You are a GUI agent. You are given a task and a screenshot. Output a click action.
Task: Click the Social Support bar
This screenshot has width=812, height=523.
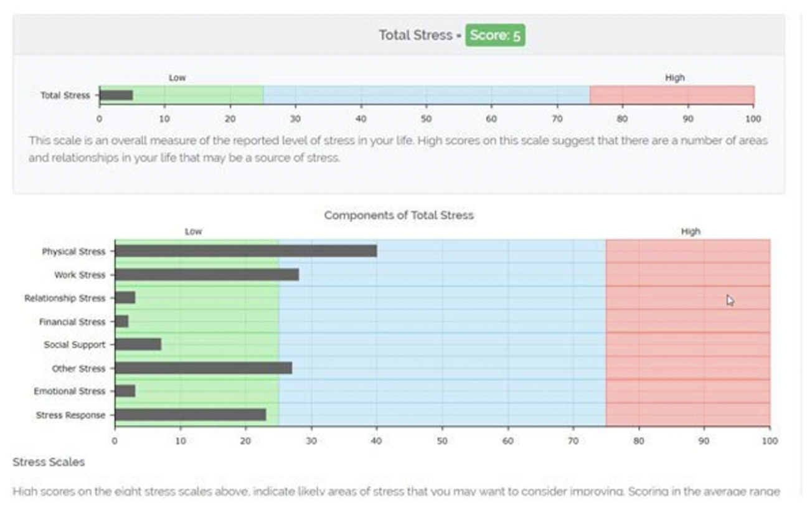pos(137,344)
